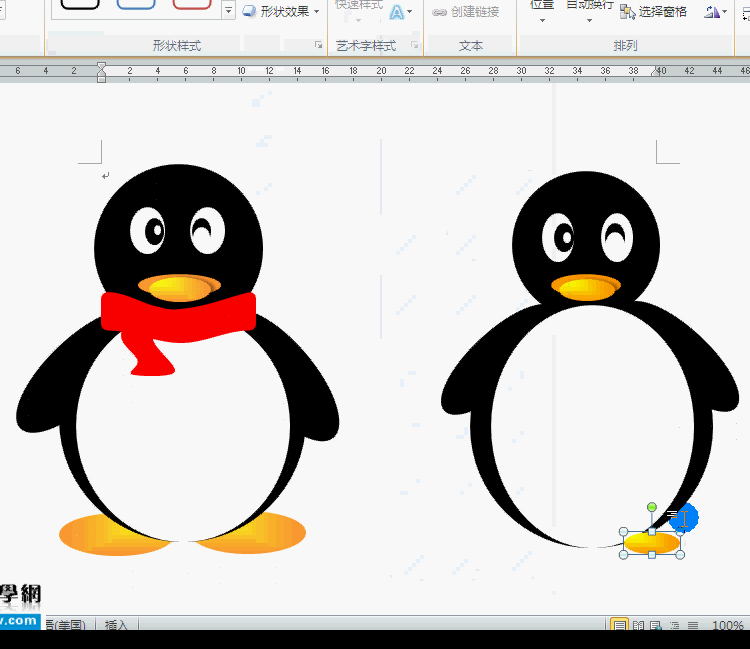The height and width of the screenshot is (649, 750).
Task: Select the black rounded-rectangle shape style
Action: tap(80, 4)
